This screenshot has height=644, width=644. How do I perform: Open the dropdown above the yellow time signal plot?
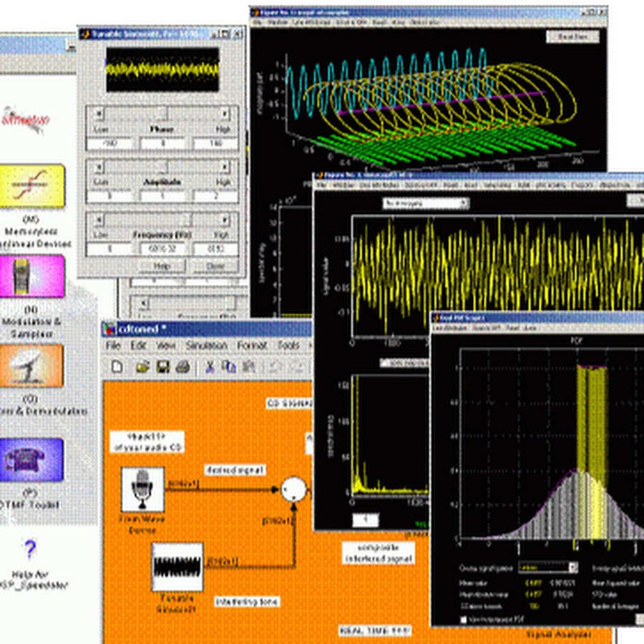coord(426,203)
